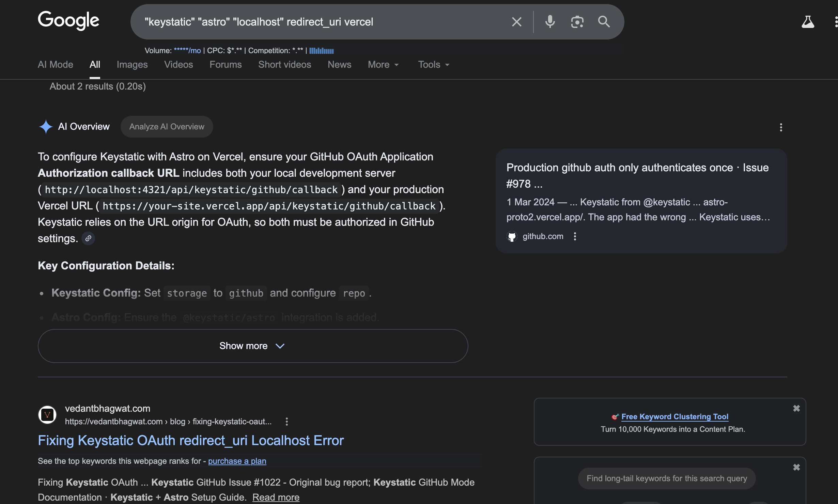Click the Google logo

click(x=68, y=20)
